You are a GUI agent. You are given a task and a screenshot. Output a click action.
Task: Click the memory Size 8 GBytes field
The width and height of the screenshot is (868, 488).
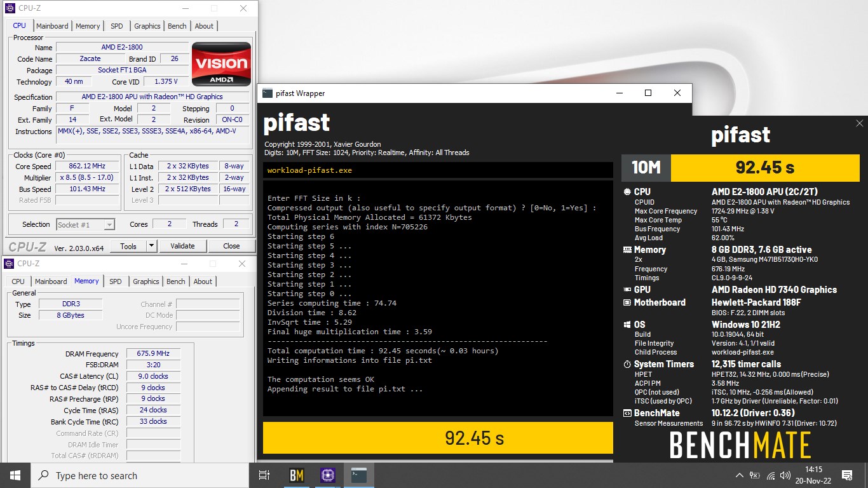pos(71,315)
